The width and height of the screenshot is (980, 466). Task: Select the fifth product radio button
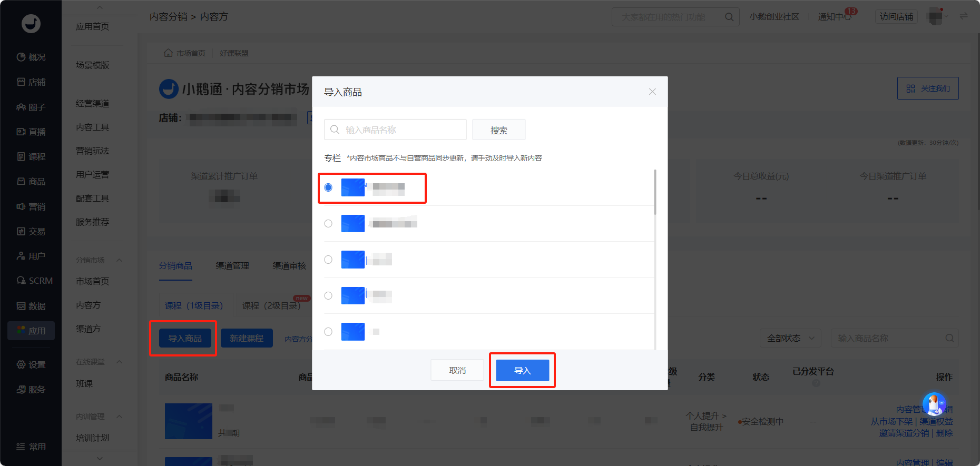328,332
